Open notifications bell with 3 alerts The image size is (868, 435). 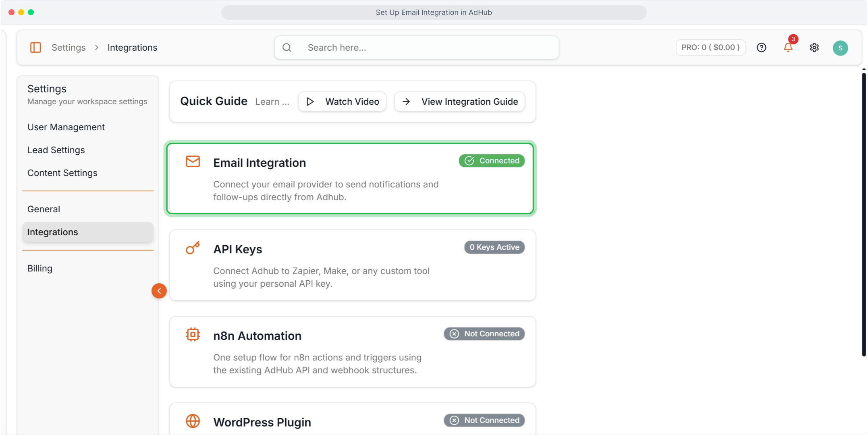(x=788, y=47)
